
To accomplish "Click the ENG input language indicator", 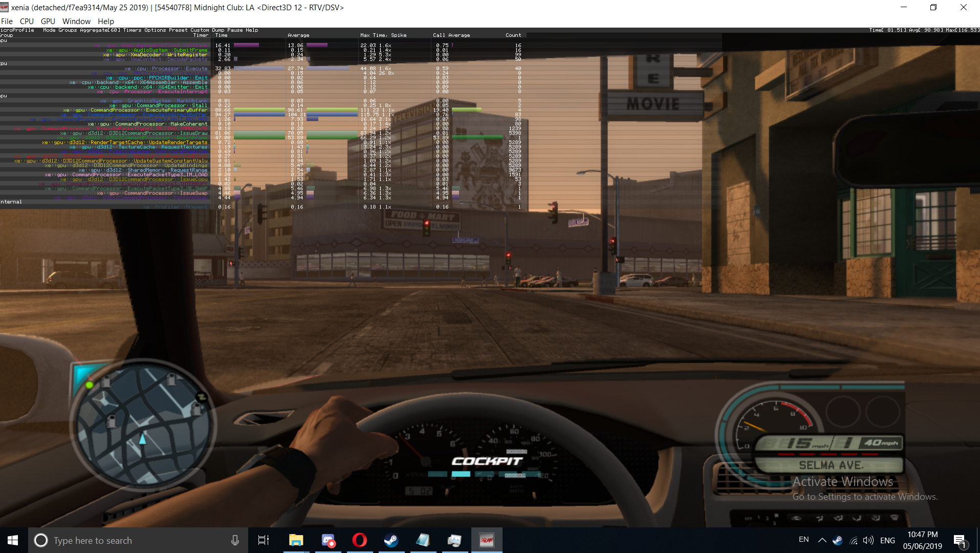I will point(888,540).
